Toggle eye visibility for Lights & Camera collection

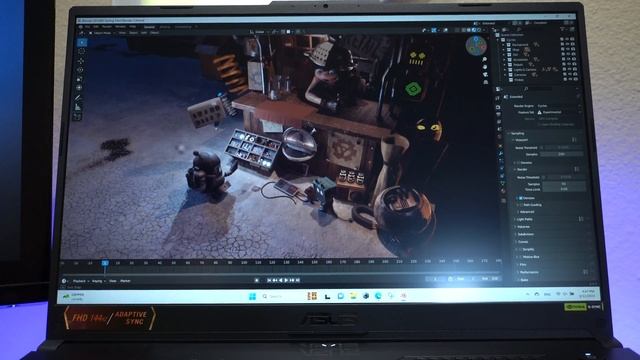click(x=569, y=69)
